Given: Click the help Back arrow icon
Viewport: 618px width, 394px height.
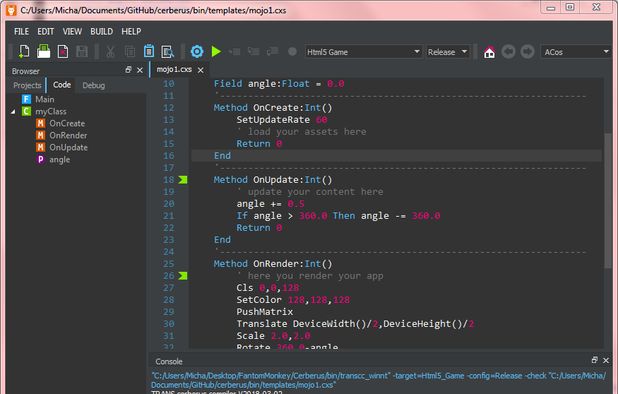Looking at the screenshot, I should click(x=508, y=52).
